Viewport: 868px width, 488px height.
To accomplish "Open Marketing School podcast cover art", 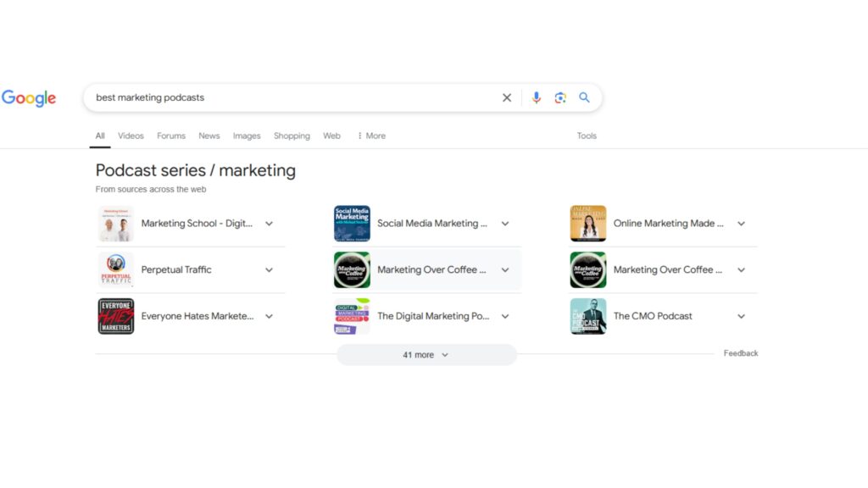I will (115, 224).
